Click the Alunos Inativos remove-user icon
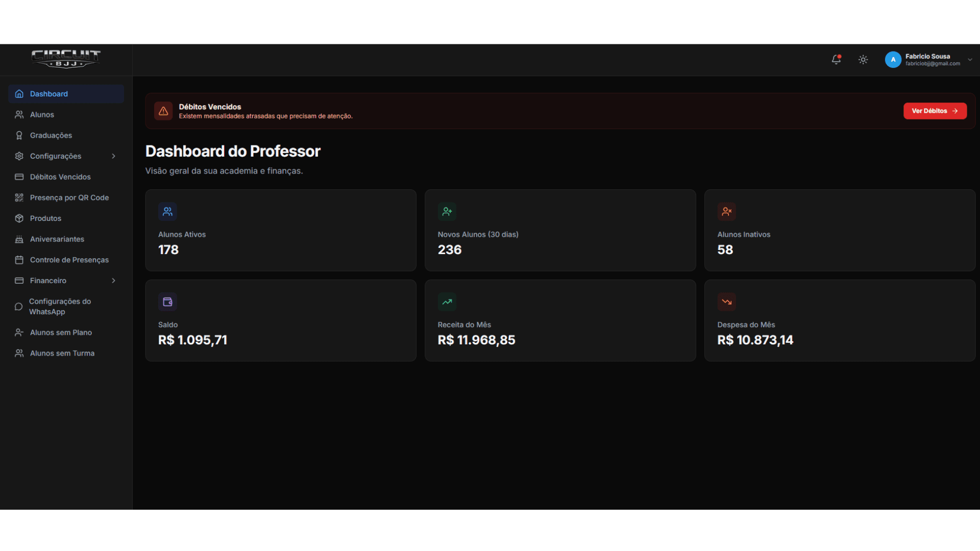This screenshot has width=980, height=551. point(726,211)
